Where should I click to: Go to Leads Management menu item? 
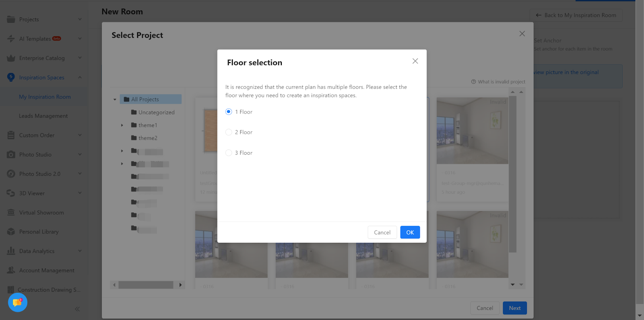43,116
